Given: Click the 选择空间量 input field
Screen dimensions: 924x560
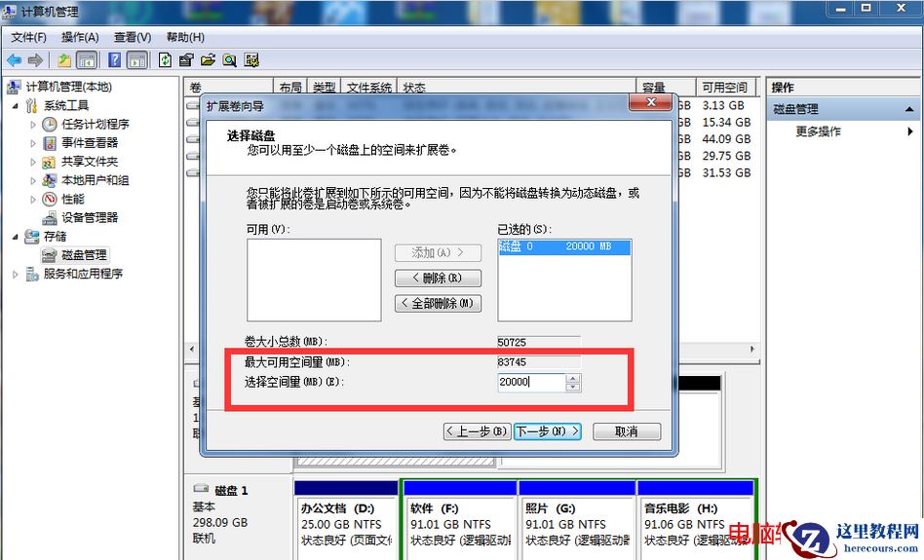Looking at the screenshot, I should click(x=531, y=382).
